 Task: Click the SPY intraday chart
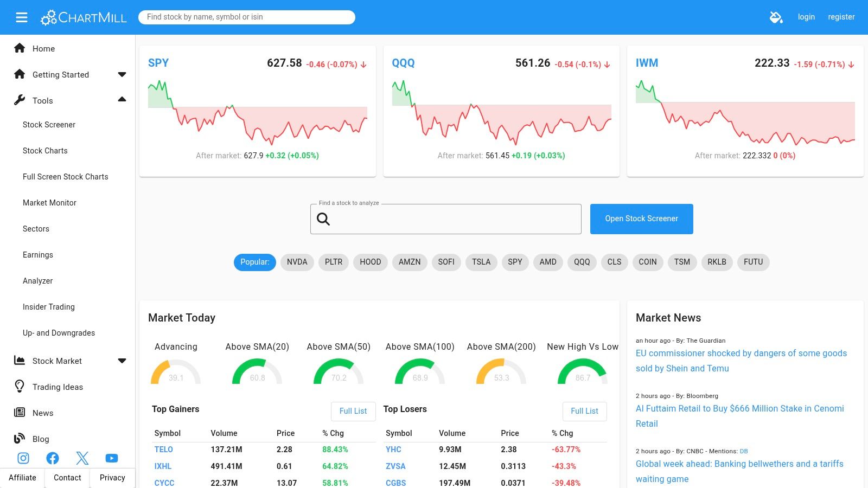coord(258,112)
